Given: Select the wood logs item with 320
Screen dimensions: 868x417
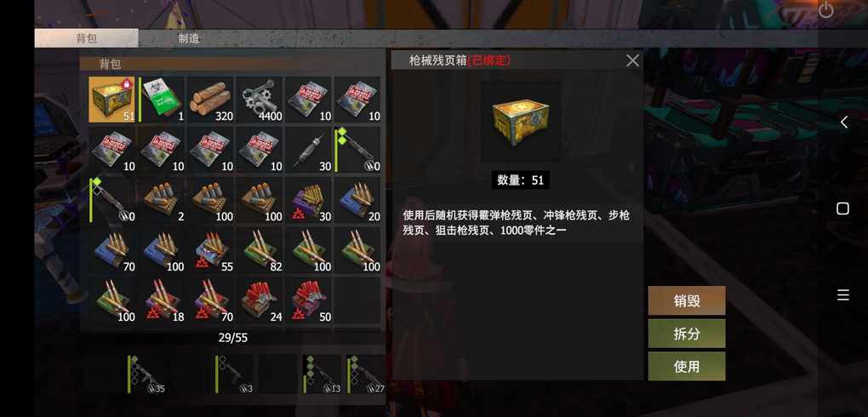Looking at the screenshot, I should tap(210, 99).
